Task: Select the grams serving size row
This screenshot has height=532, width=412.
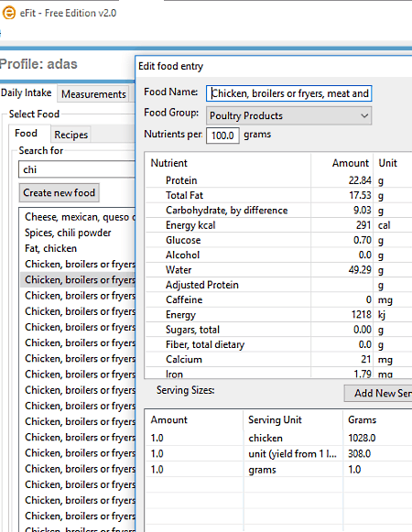Action: pos(279,470)
